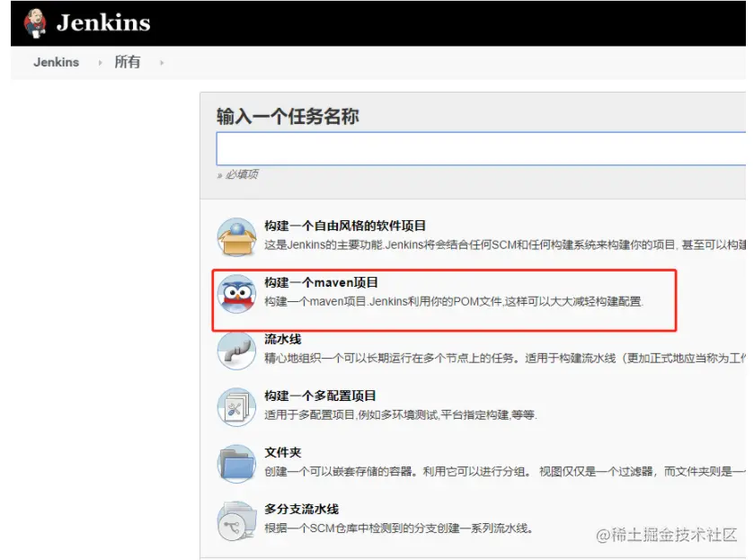Click the Jenkins header title text
The image size is (754, 560).
(103, 22)
